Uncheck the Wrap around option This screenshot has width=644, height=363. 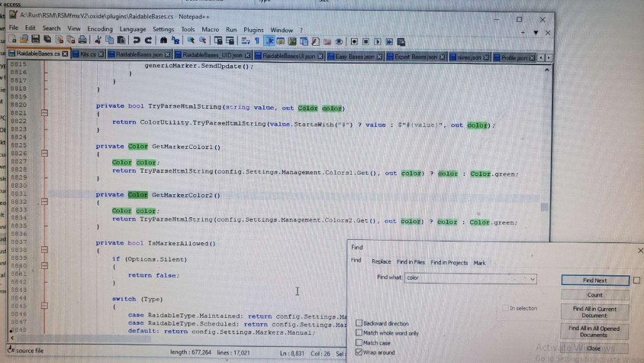359,353
